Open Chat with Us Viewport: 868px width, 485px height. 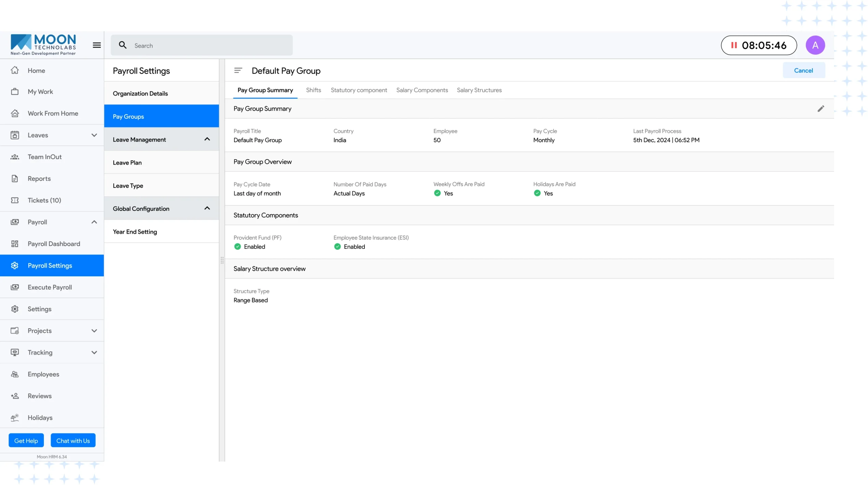[73, 440]
